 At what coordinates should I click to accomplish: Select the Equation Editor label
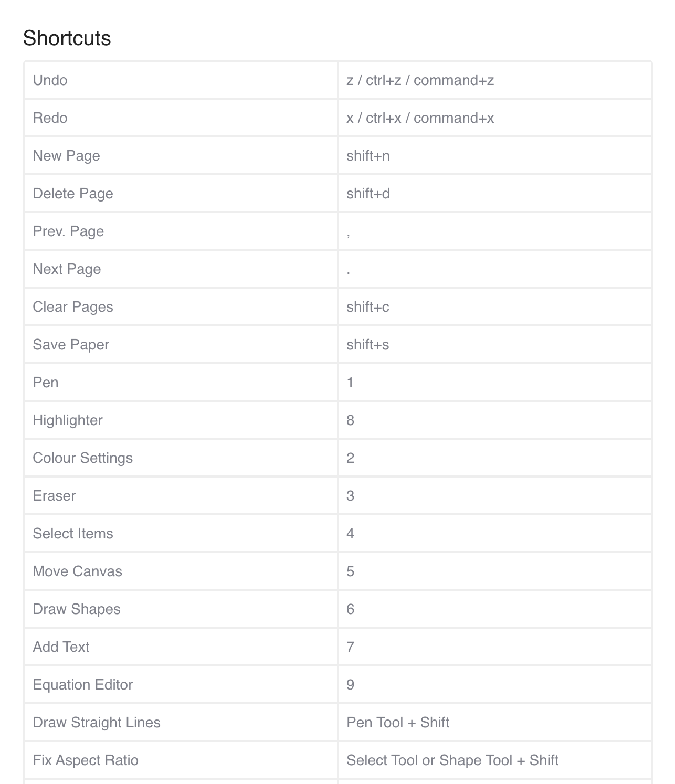[x=82, y=685]
